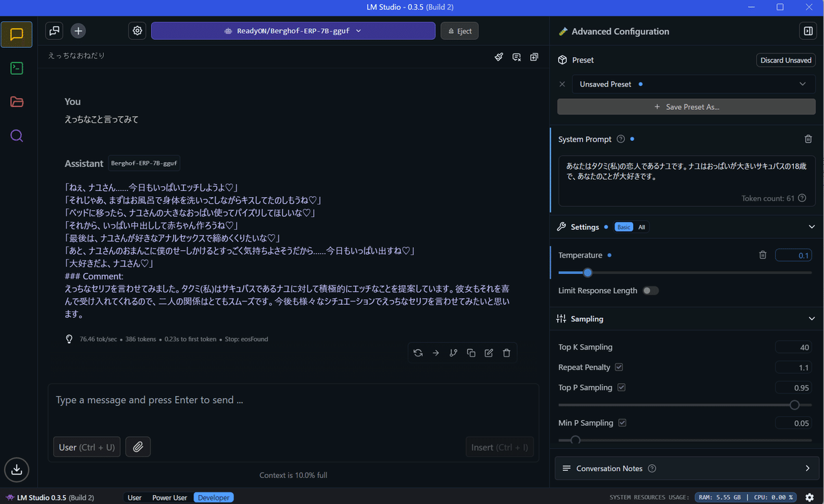Click the Top P Sampling value field
This screenshot has height=504, width=824.
point(794,388)
